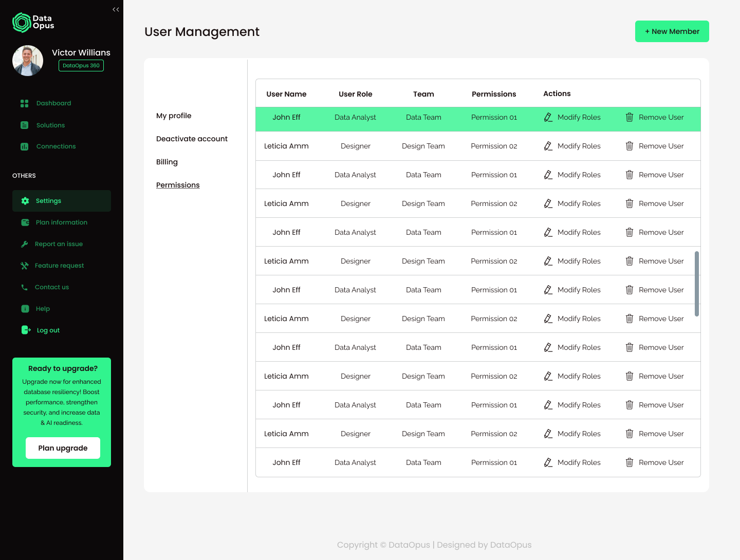Click the Settings gear icon
This screenshot has width=740, height=560.
pyautogui.click(x=25, y=201)
